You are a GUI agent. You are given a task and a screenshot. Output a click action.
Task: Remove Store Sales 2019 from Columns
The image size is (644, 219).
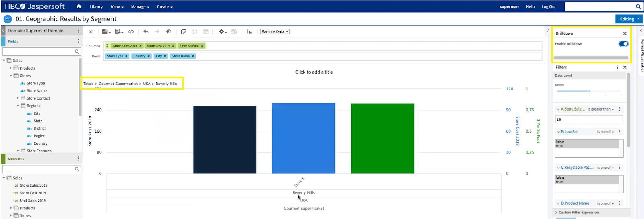point(140,46)
